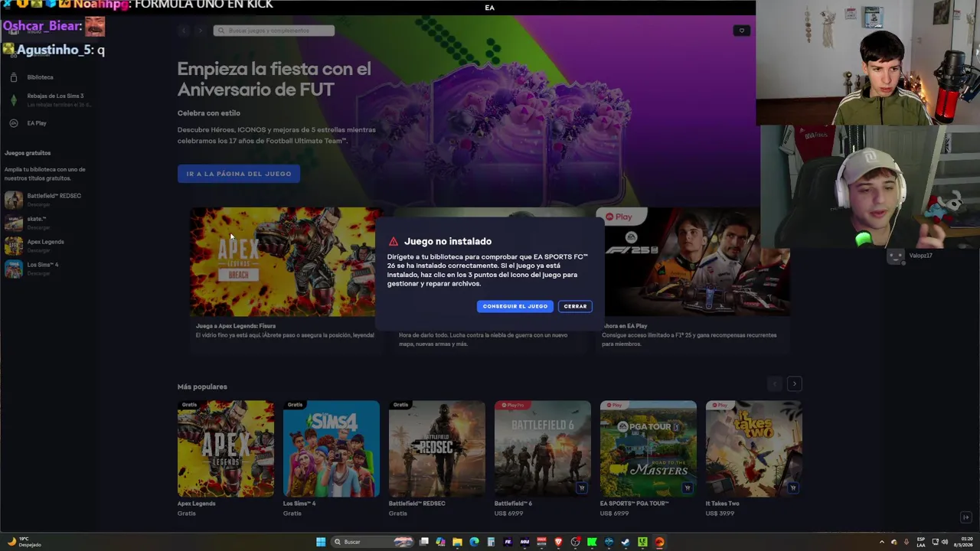Click the wishlist heart icon
This screenshot has height=551, width=980.
(741, 31)
